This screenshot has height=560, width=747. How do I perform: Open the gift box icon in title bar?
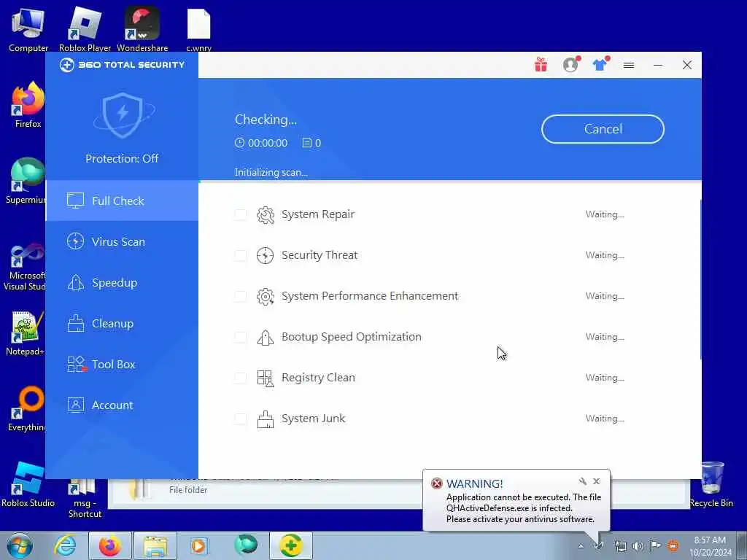pos(541,65)
